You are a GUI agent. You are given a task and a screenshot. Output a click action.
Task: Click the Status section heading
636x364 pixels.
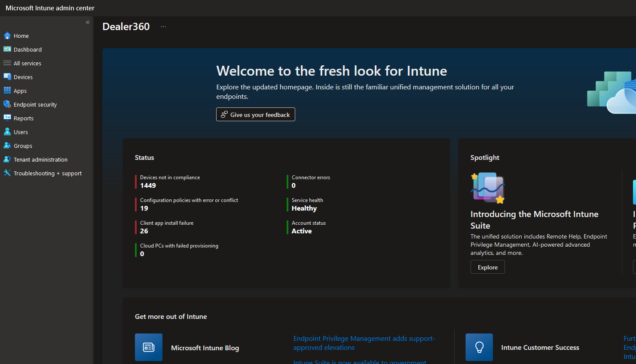click(144, 158)
